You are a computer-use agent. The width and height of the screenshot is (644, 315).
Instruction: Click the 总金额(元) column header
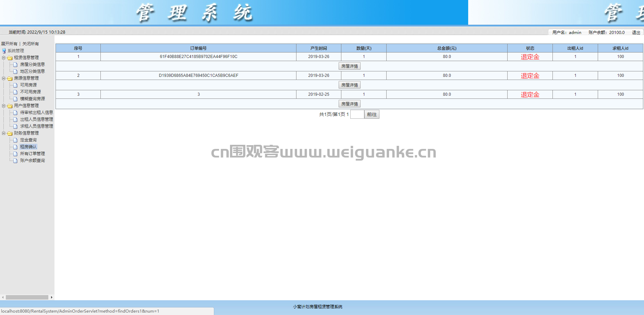pos(447,48)
